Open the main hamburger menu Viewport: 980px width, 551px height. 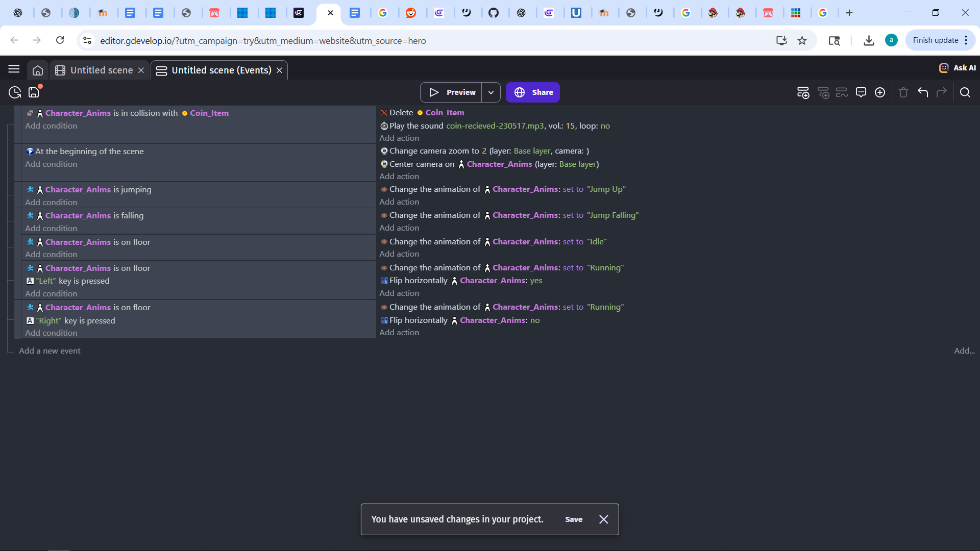pyautogui.click(x=13, y=69)
